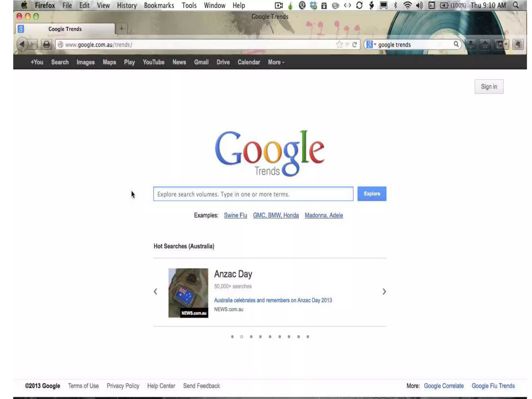
Task: Open the URL history dropdown arrow
Action: point(347,45)
